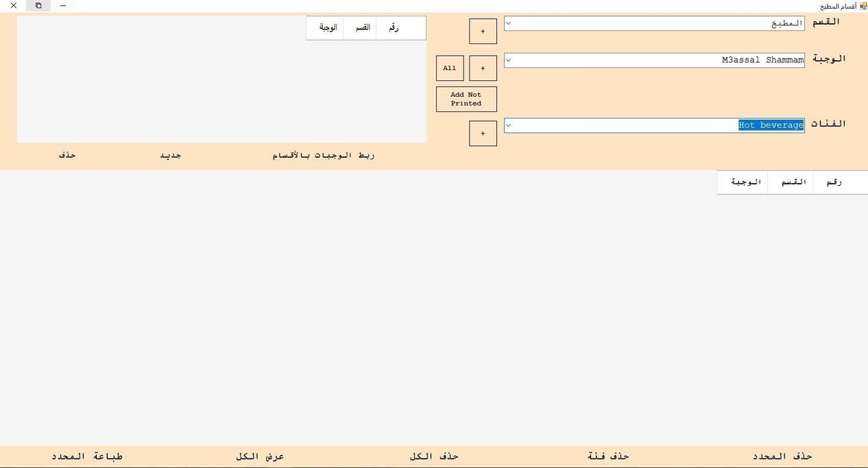Click طباعة المحدد at the bottom bar
Screen dimensions: 868x468
[x=87, y=456]
